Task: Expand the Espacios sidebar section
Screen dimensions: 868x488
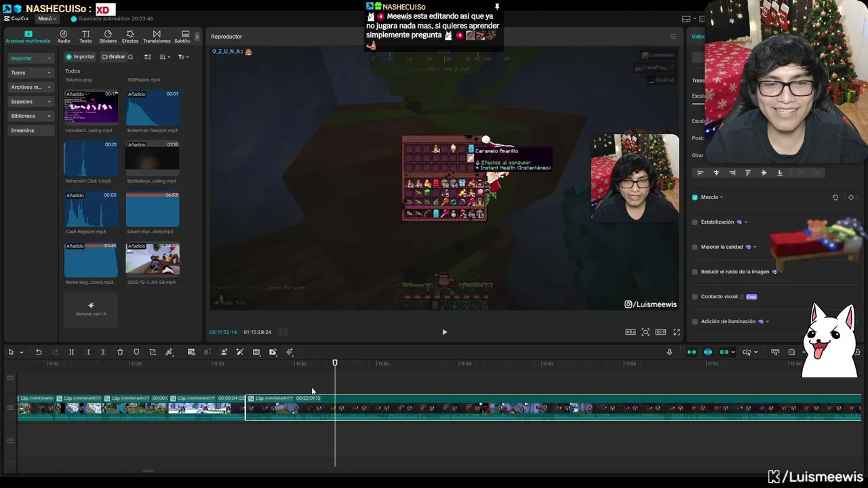Action: click(x=31, y=102)
